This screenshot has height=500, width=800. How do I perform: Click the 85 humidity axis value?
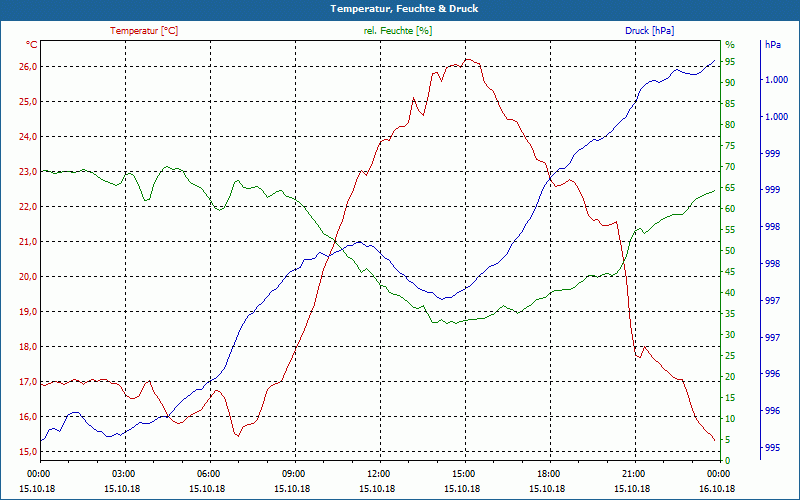pos(730,104)
